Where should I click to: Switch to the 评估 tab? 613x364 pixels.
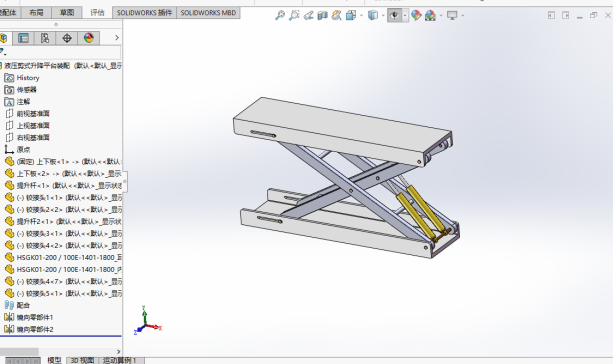coord(97,13)
